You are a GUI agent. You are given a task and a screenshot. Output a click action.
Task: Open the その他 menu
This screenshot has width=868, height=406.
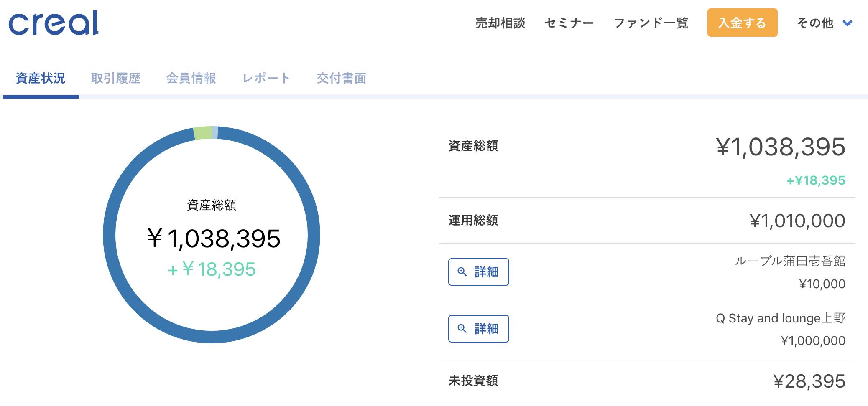point(824,23)
